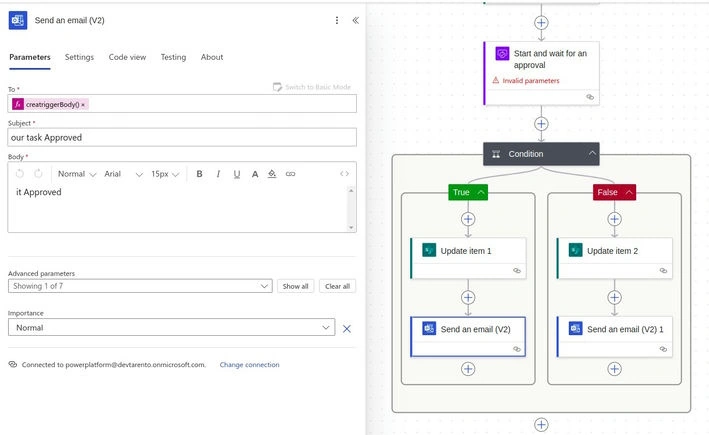
Task: Click the SharePoint icon on Update item 2
Action: [575, 250]
